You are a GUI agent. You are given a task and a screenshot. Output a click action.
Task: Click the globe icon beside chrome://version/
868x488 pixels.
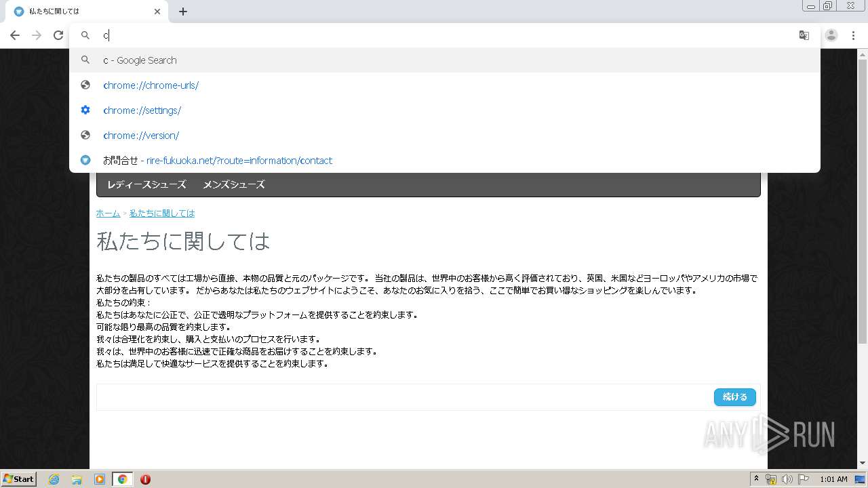tap(85, 136)
